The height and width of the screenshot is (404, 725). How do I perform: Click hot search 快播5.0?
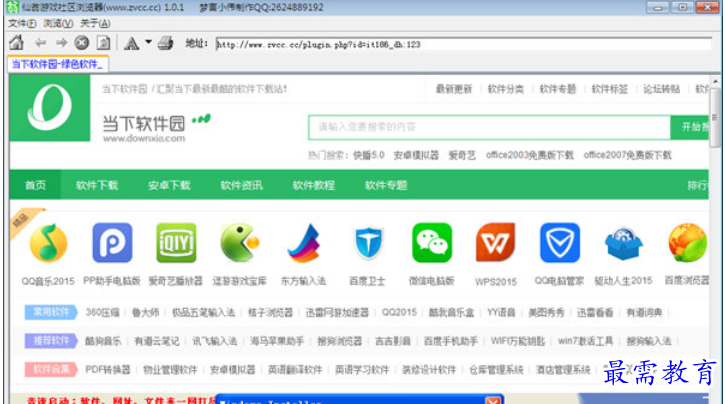point(369,155)
